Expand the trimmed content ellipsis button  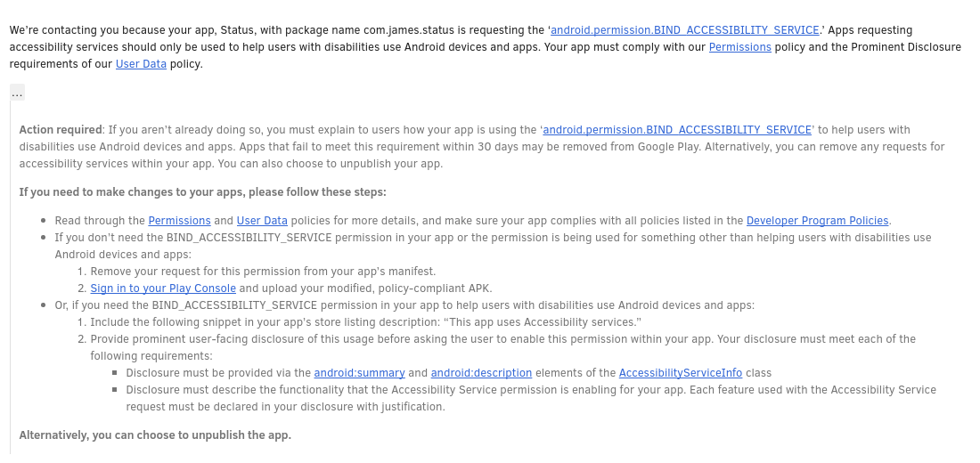[x=17, y=93]
